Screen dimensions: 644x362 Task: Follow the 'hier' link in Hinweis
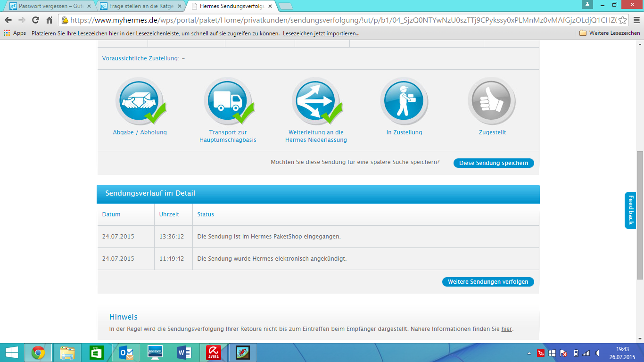(x=506, y=329)
